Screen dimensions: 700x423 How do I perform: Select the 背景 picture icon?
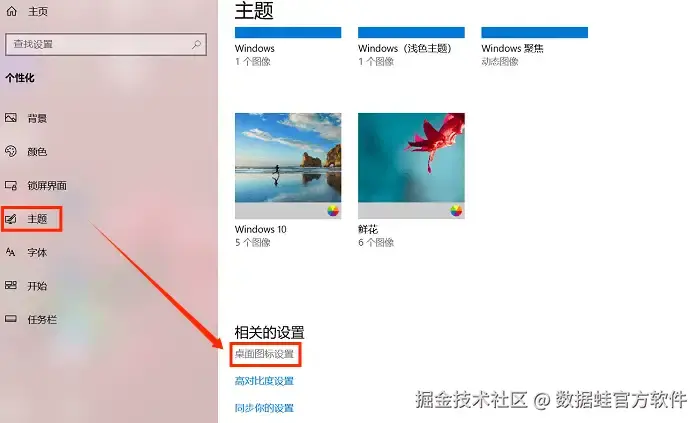(x=11, y=118)
